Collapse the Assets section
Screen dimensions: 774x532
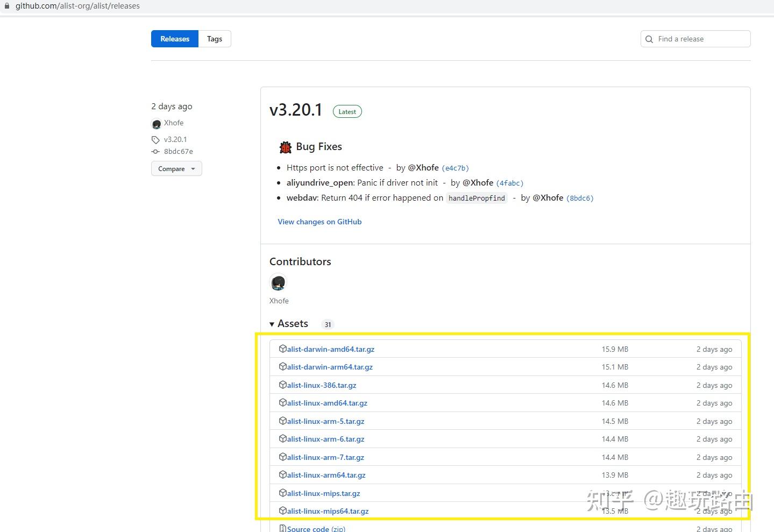[x=289, y=324]
